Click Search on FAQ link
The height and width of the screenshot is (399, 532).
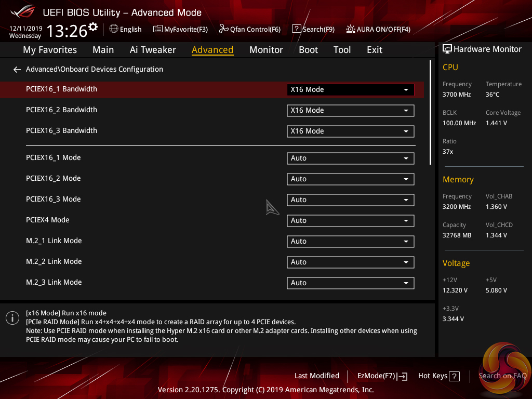pyautogui.click(x=502, y=376)
